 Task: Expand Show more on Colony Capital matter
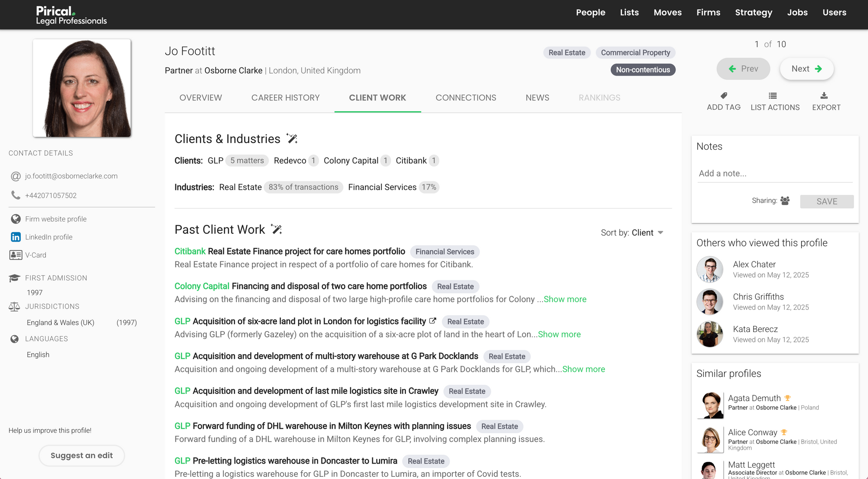565,299
